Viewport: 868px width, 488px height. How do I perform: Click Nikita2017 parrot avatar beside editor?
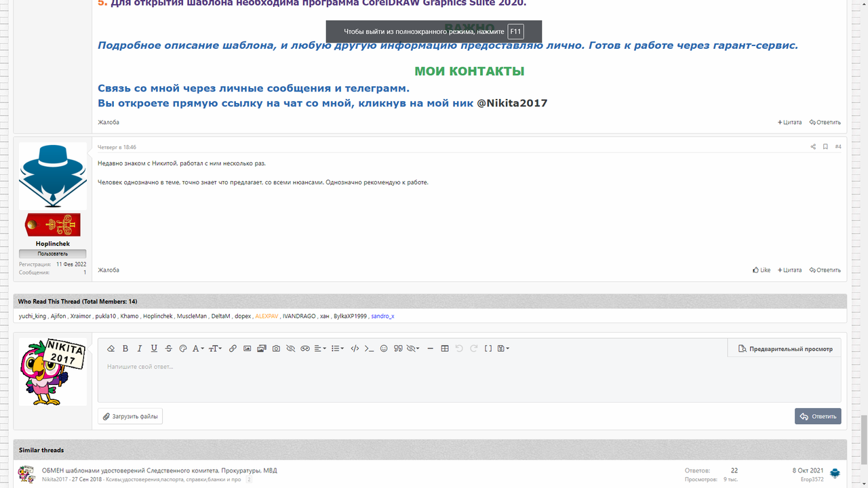pos(53,372)
